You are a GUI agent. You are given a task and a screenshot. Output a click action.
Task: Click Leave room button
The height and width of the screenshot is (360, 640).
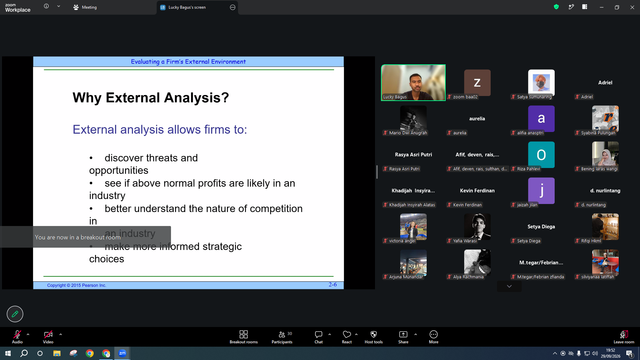point(624,337)
